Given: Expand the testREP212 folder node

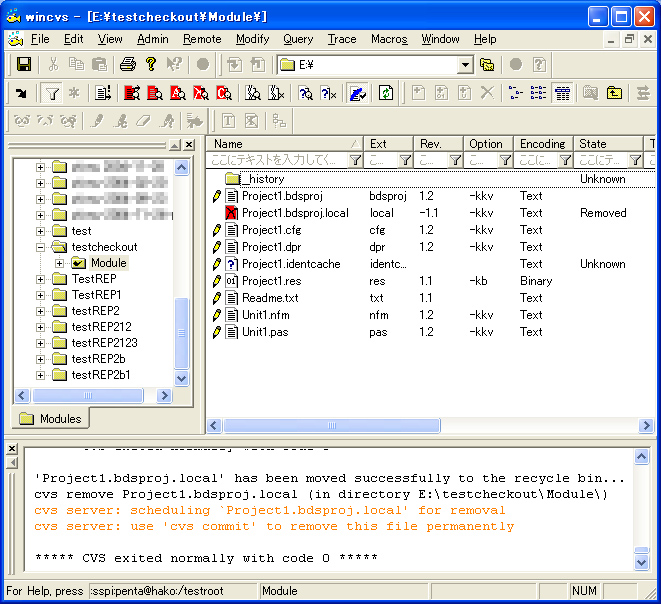Looking at the screenshot, I should (40, 327).
